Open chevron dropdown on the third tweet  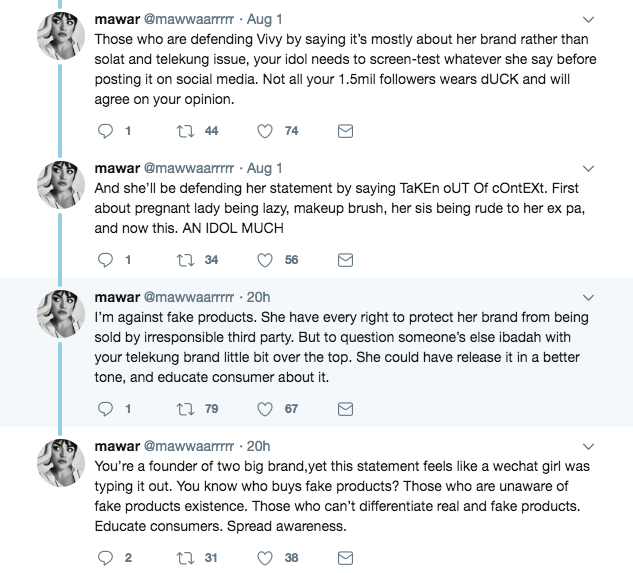pyautogui.click(x=588, y=296)
